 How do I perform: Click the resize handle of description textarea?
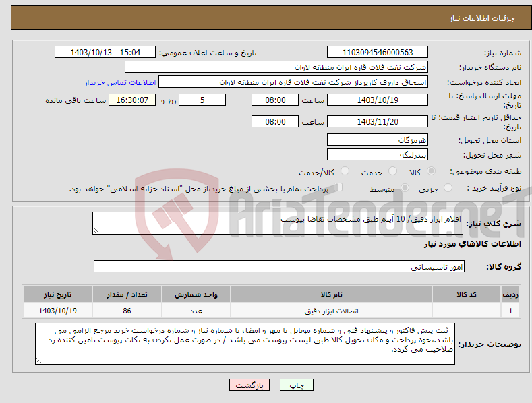[96, 230]
